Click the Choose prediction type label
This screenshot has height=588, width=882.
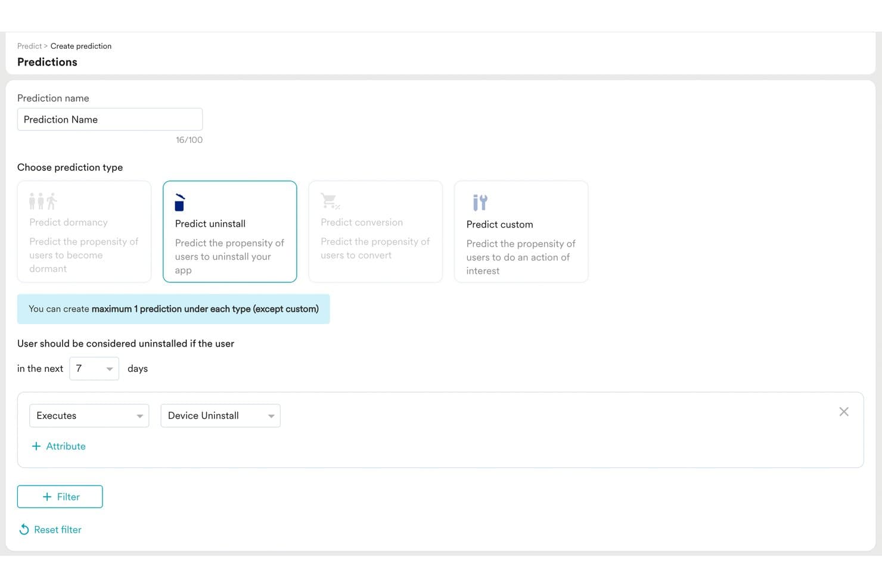(70, 167)
